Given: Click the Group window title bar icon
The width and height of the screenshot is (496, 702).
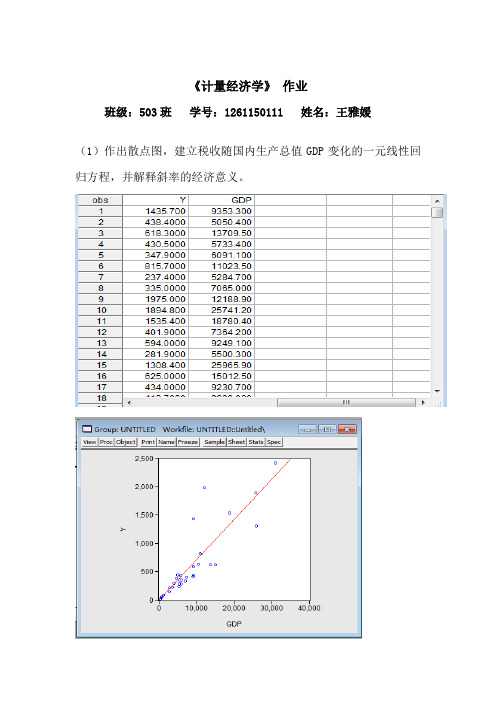Looking at the screenshot, I should click(x=87, y=429).
